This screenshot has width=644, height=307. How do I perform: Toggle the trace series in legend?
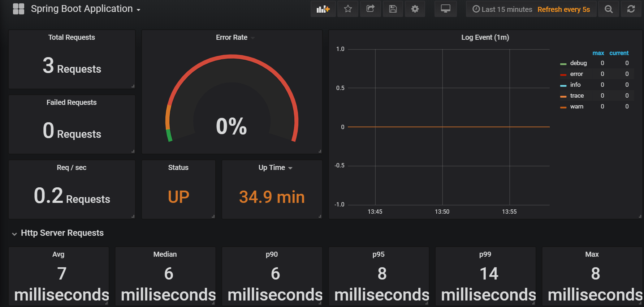pyautogui.click(x=577, y=95)
